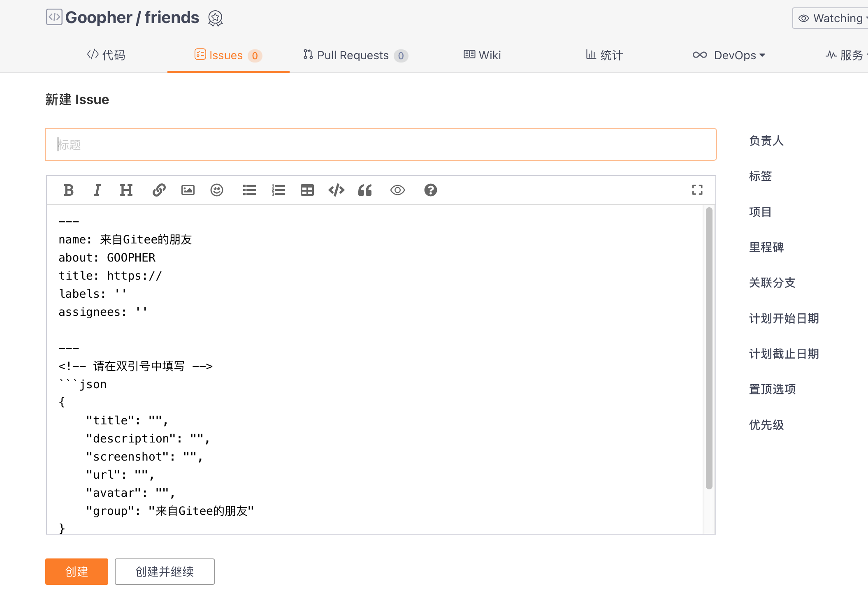Switch to the Issues tab
This screenshot has height=593, width=868.
coord(227,56)
